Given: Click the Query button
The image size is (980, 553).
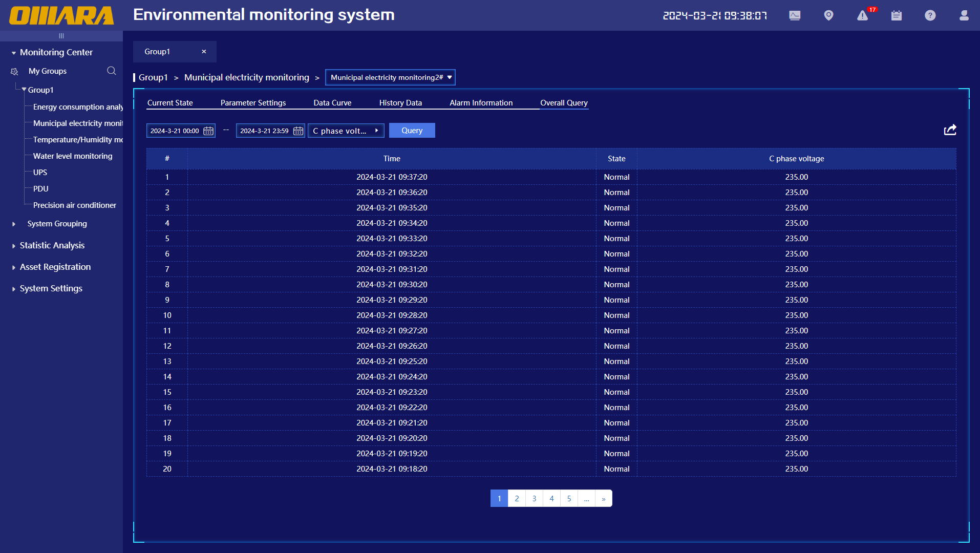Looking at the screenshot, I should pyautogui.click(x=412, y=131).
